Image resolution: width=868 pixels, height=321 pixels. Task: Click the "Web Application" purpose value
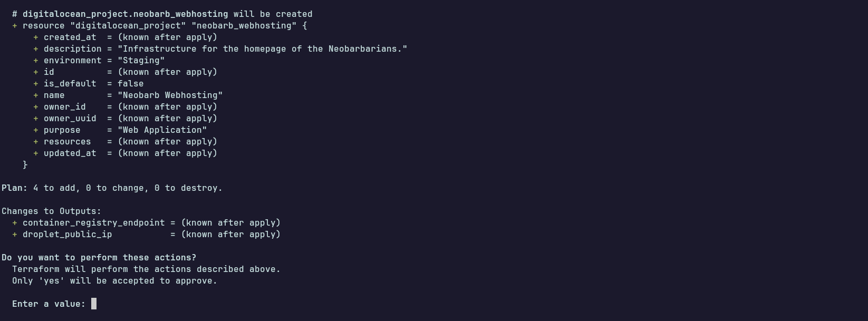[x=162, y=130]
